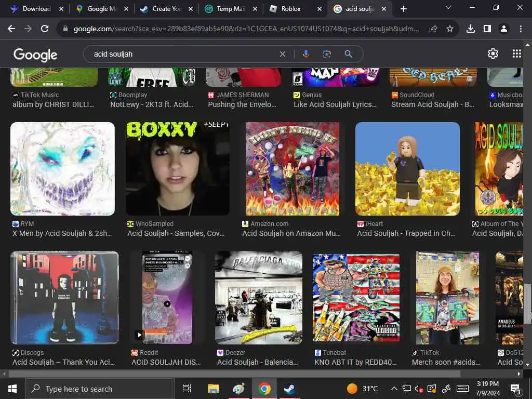Open the iHeart Lego figure image
Screen dimensions: 532x399
(x=407, y=169)
